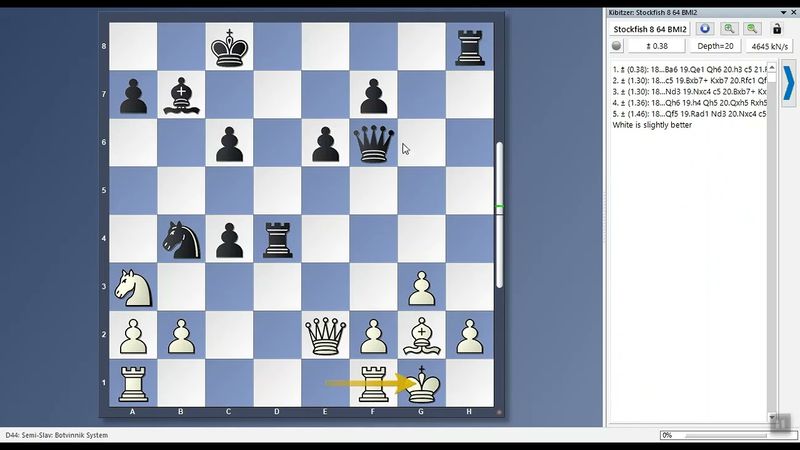Click the scroll-down arrow of engine lines list
Viewport: 800px width, 450px height.
[x=771, y=417]
